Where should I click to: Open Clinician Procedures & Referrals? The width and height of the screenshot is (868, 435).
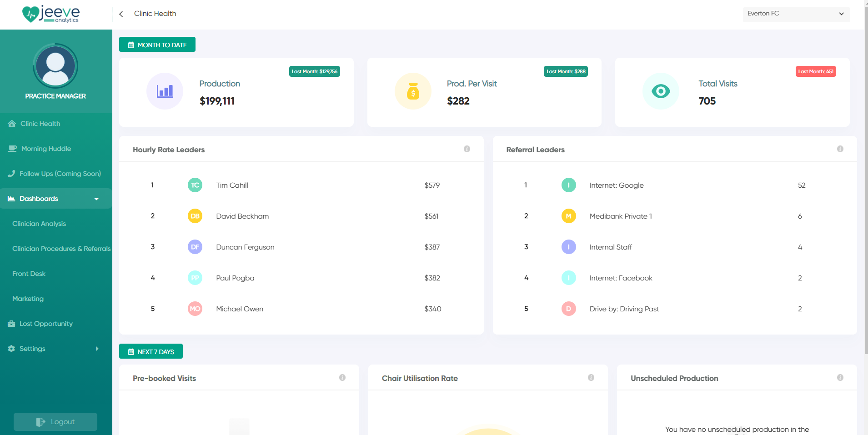(x=61, y=249)
